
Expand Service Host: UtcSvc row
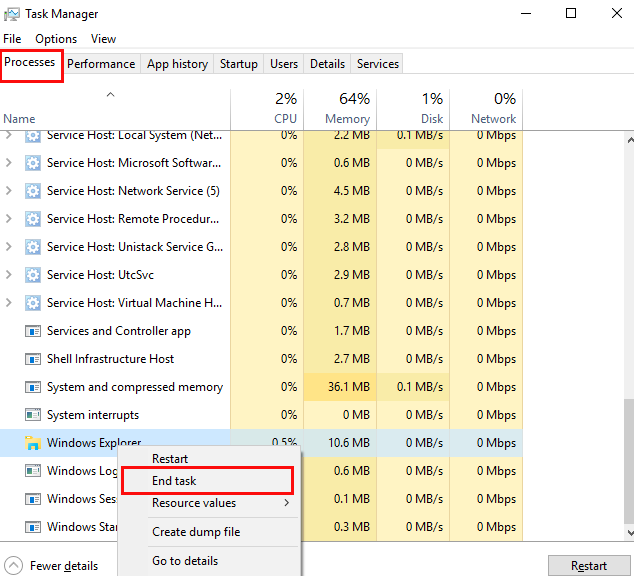8,274
